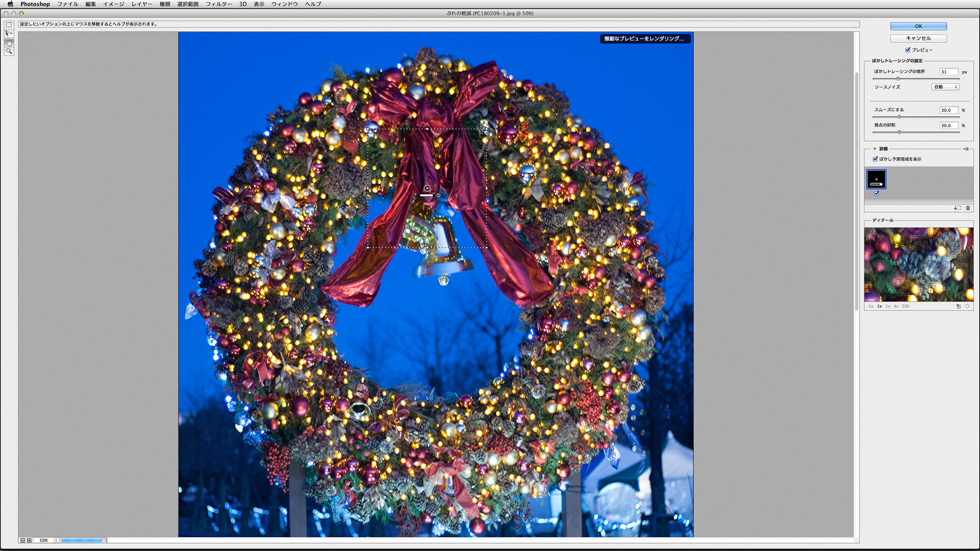Image resolution: width=980 pixels, height=551 pixels.
Task: Open the ソースノイズ dropdown set to 自動
Action: coord(945,87)
